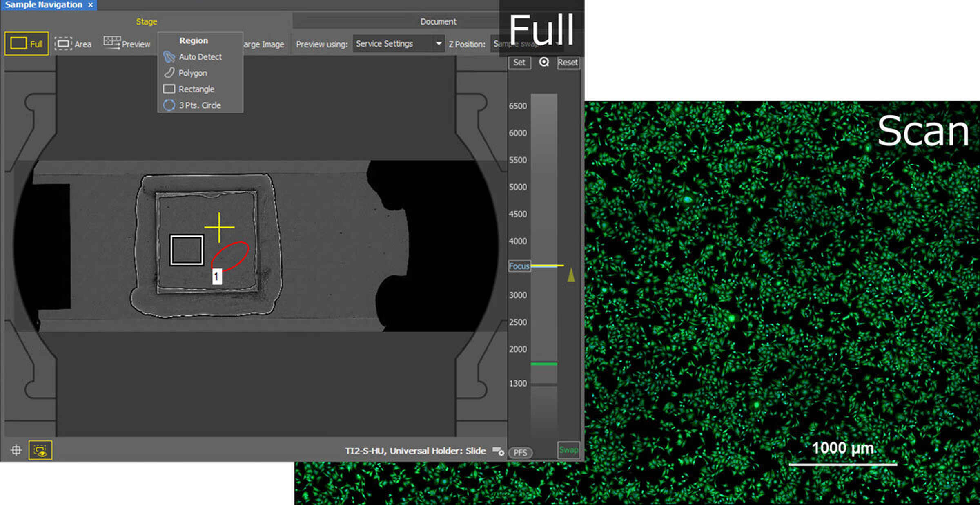Choose the Polygon region tool
This screenshot has width=980, height=505.
click(x=192, y=73)
